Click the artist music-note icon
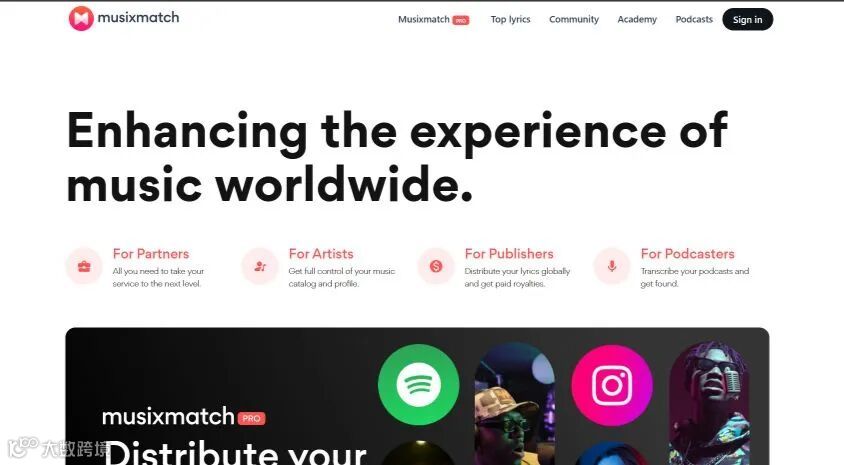The height and width of the screenshot is (465, 844). point(260,266)
